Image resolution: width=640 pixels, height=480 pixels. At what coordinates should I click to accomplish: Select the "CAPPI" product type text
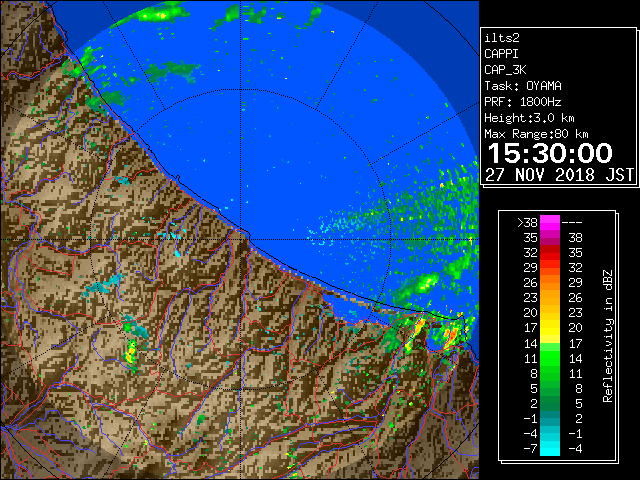coord(501,54)
